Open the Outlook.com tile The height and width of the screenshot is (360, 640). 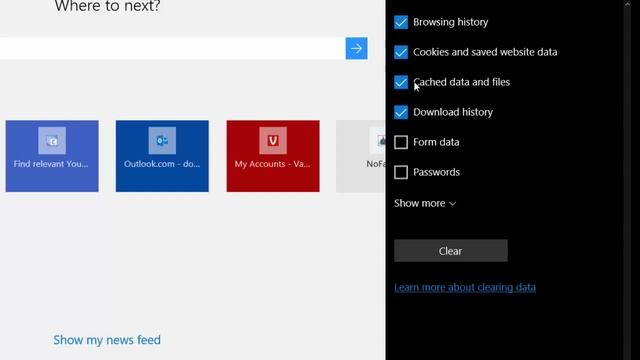tap(162, 156)
